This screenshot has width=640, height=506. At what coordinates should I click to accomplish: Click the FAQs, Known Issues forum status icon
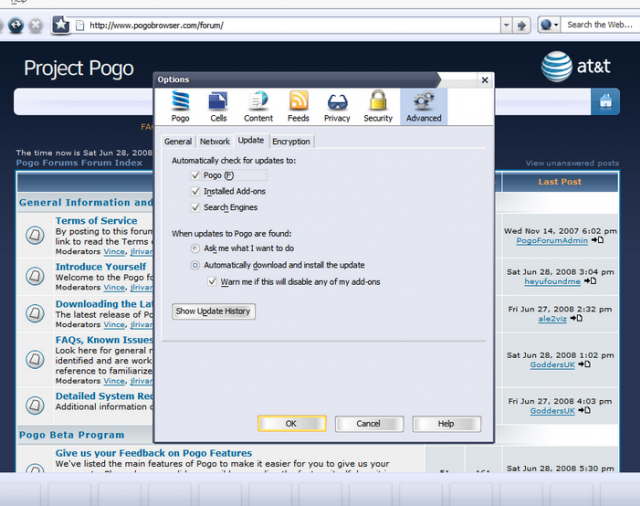35,360
